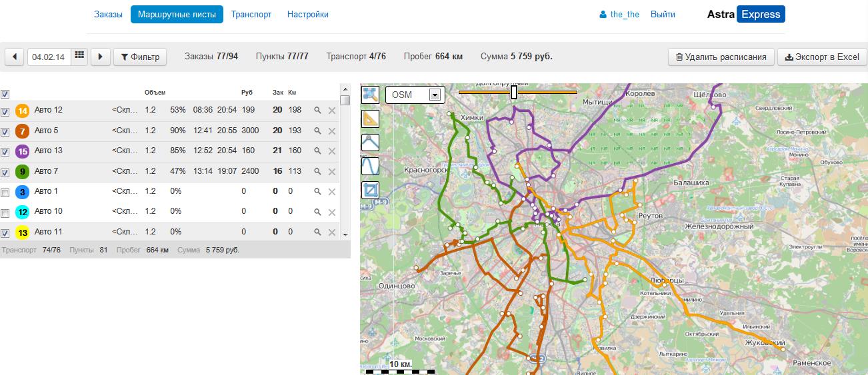
Task: Click the zoom-to-area map tool icon
Action: coord(370,95)
